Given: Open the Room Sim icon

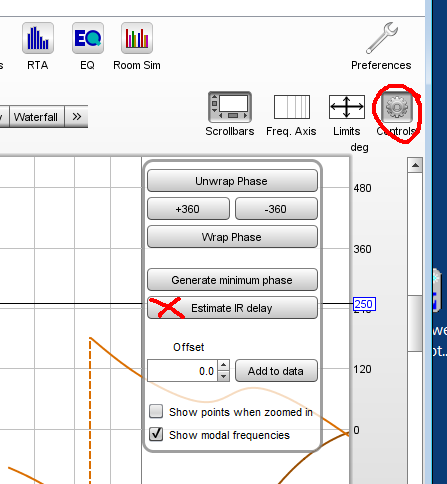Looking at the screenshot, I should [x=137, y=38].
